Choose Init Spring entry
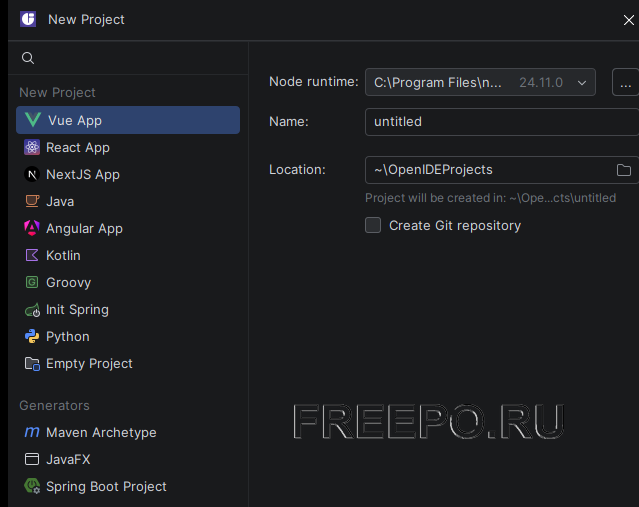This screenshot has width=639, height=507. 77,310
